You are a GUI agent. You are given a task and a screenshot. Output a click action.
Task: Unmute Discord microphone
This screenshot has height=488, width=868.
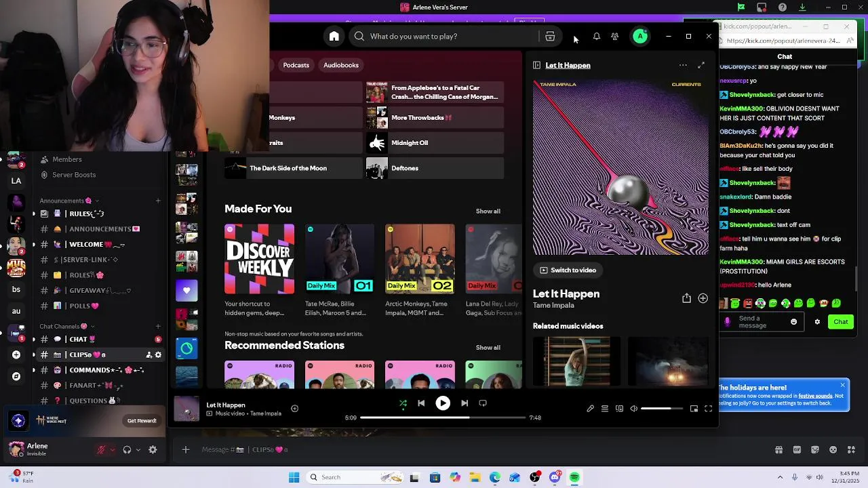[x=101, y=449]
